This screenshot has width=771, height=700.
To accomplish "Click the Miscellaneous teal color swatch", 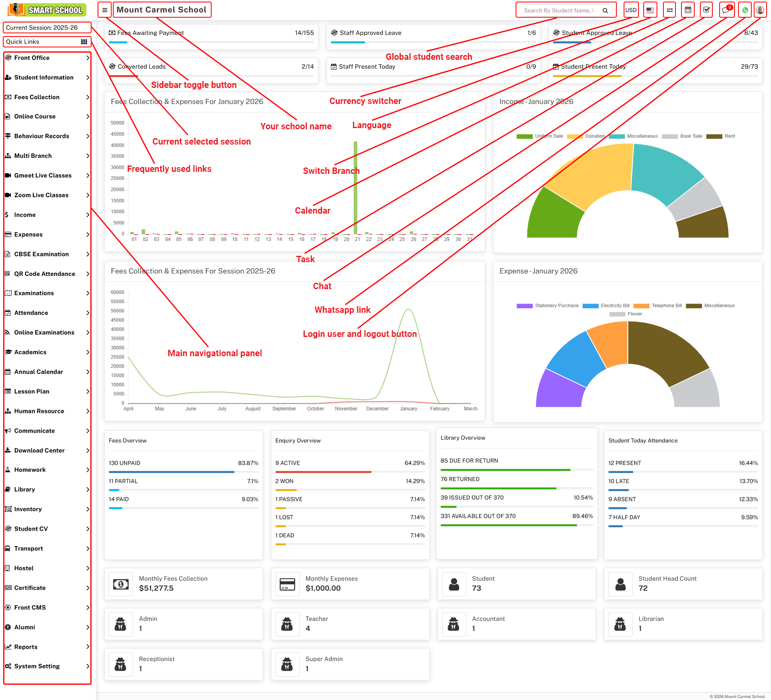I will coord(616,136).
